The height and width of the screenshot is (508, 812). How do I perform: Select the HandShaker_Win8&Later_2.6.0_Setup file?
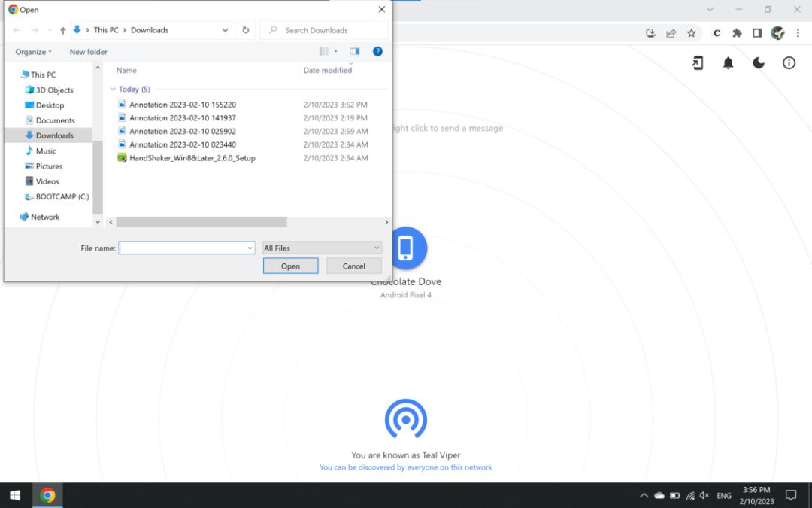192,158
